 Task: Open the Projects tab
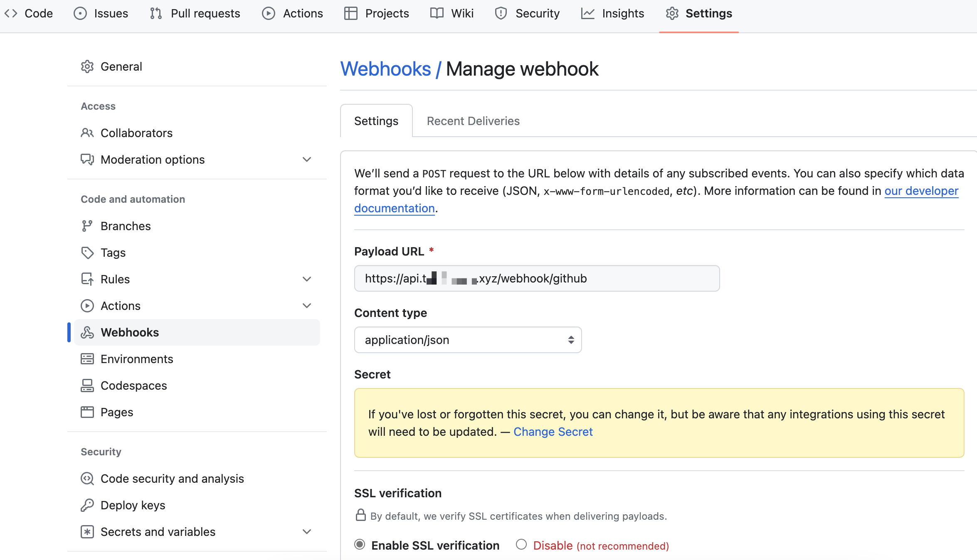click(x=377, y=13)
